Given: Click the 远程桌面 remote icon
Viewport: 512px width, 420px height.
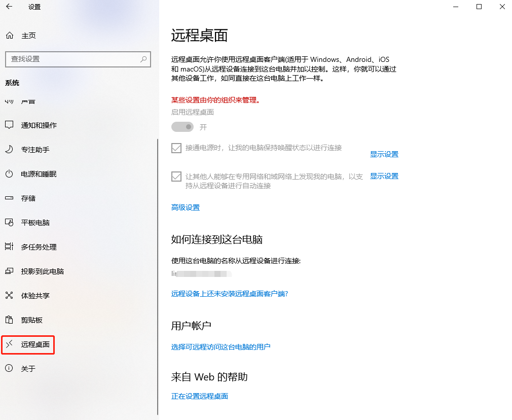Looking at the screenshot, I should point(9,344).
